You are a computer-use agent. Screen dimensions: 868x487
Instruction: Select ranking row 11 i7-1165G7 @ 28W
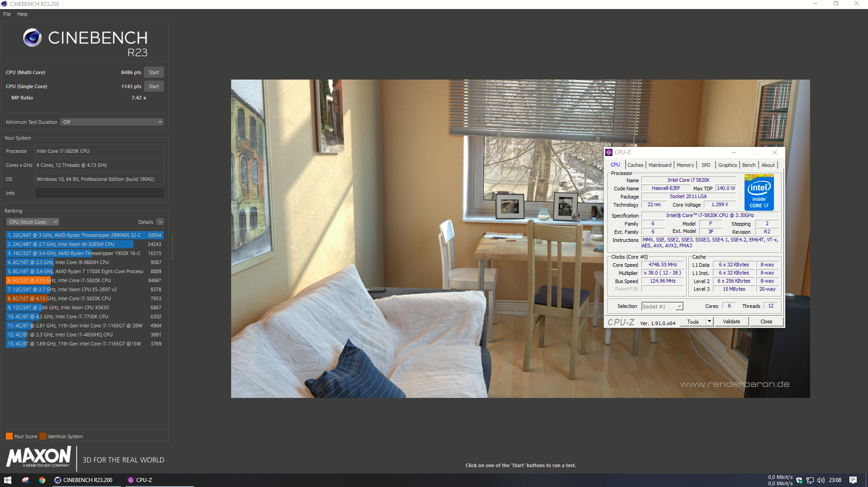(85, 326)
